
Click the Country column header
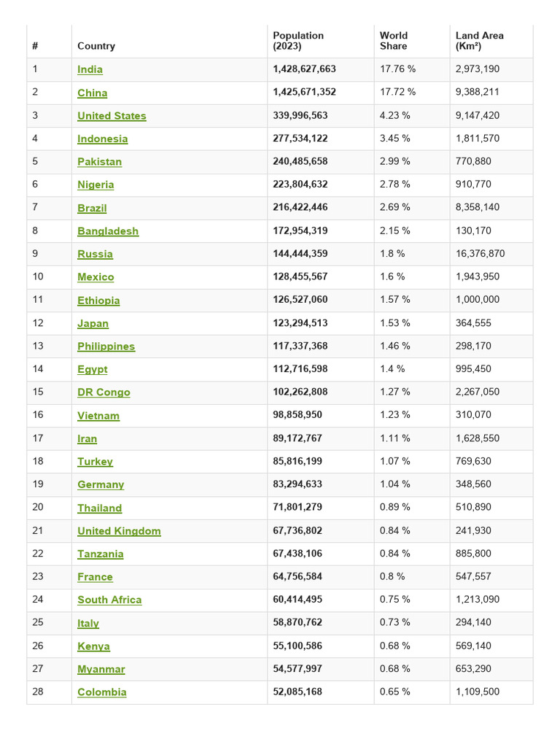[x=96, y=46]
